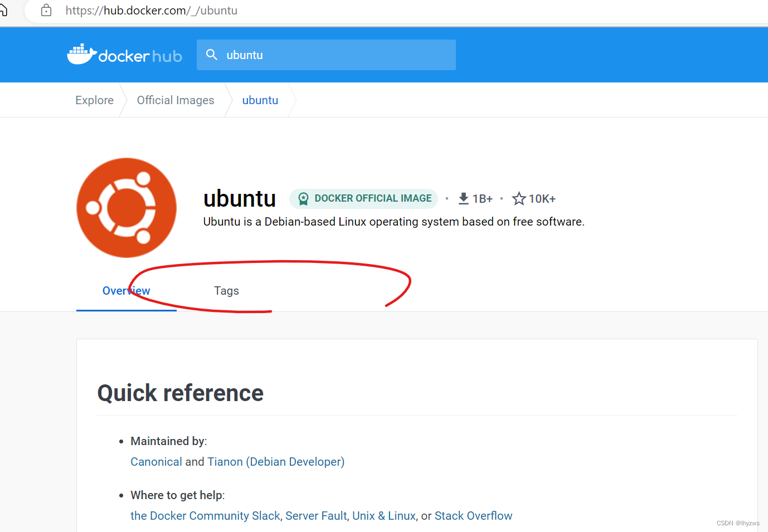Click the download count arrow icon
Screen dimensions: 768x532
[463, 198]
